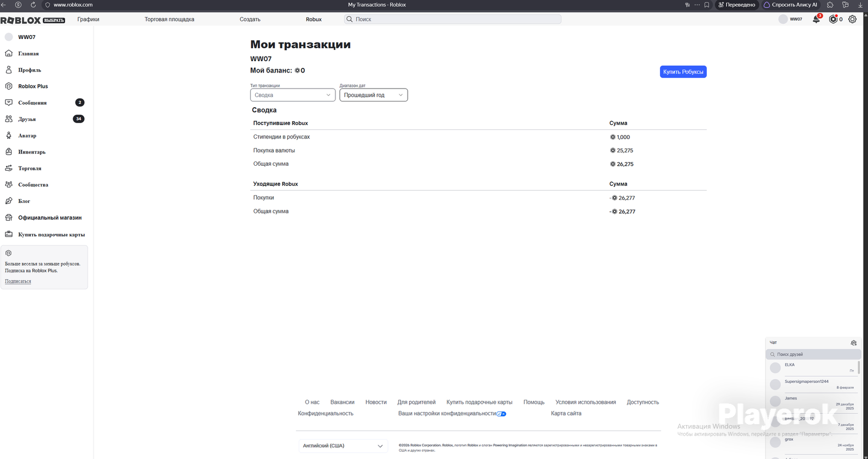868x459 pixels.
Task: Click the create group chat icon
Action: tap(853, 343)
